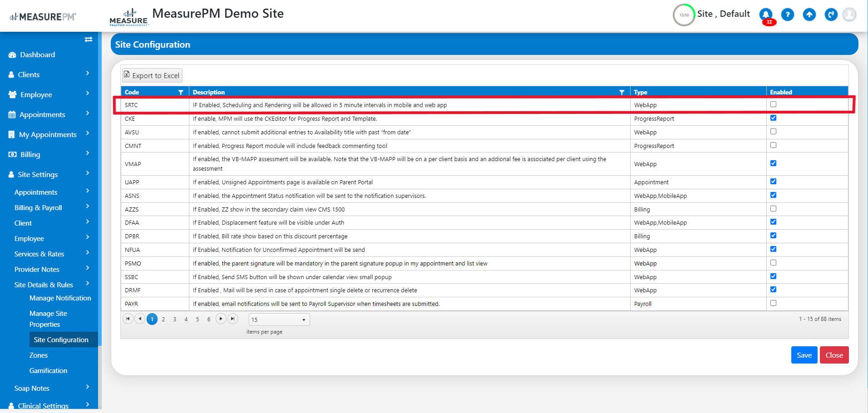Open the items per page dropdown
Screen dimensions: 868x413
(279, 320)
